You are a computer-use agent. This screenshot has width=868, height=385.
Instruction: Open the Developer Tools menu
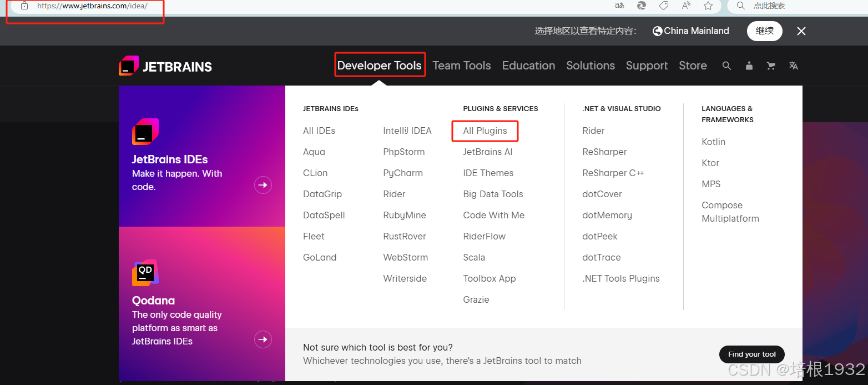pyautogui.click(x=380, y=66)
